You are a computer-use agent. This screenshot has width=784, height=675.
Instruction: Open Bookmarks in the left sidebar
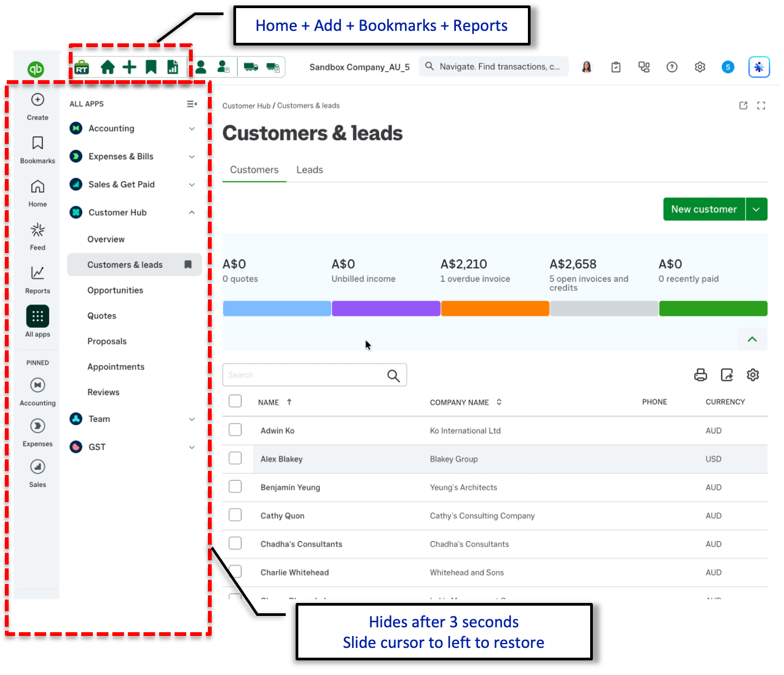(x=37, y=150)
